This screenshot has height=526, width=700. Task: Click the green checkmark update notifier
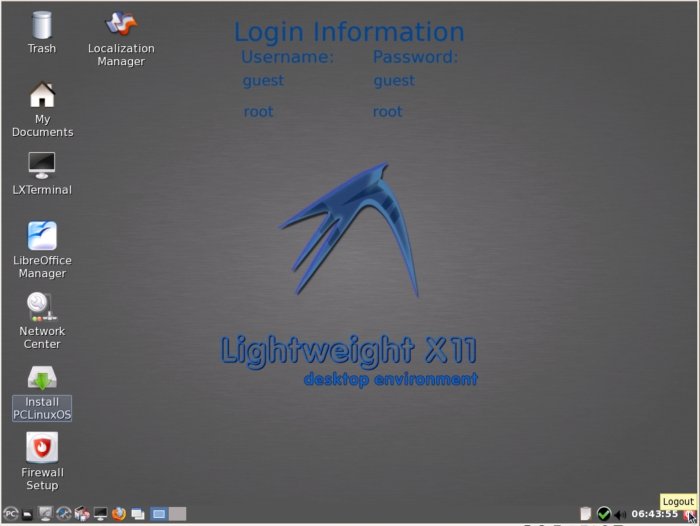pyautogui.click(x=604, y=514)
